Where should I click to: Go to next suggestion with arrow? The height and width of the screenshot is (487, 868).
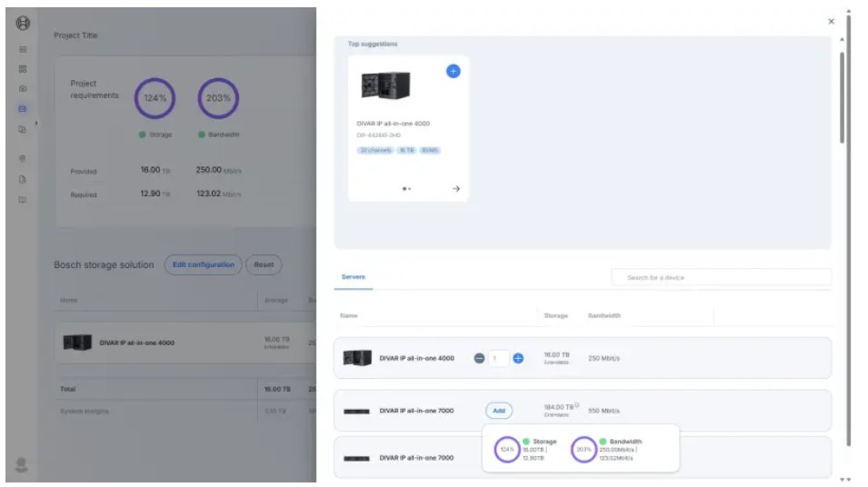[x=455, y=189]
